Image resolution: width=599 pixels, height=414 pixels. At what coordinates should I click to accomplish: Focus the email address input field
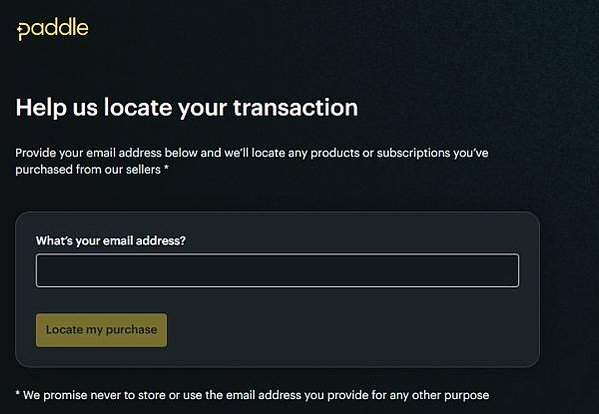pyautogui.click(x=277, y=270)
